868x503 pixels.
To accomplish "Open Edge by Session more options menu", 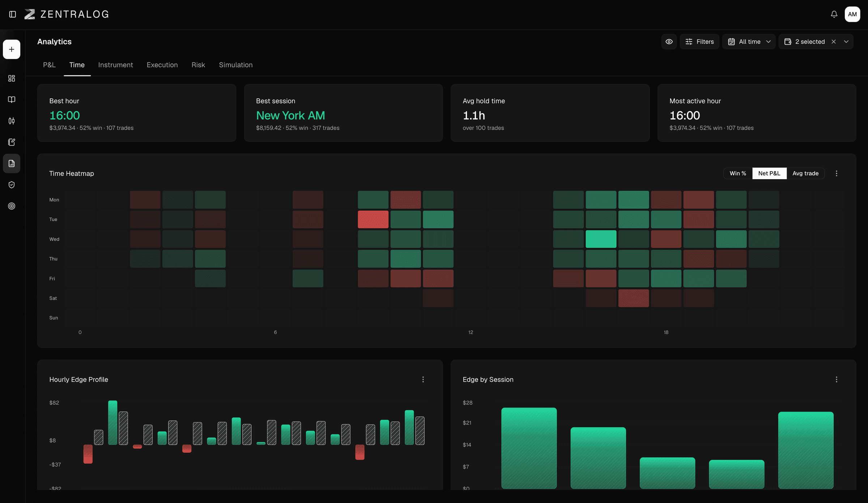I will point(837,379).
